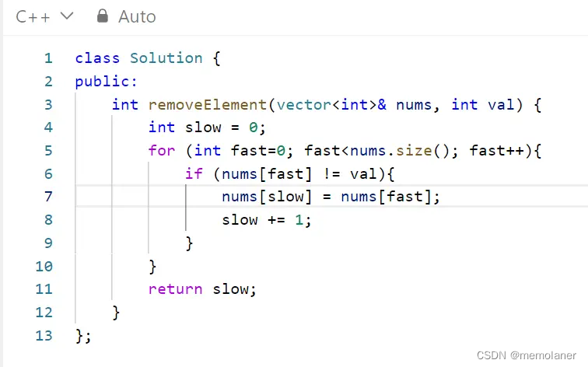Click line number 7
588x367 pixels.
(x=48, y=197)
